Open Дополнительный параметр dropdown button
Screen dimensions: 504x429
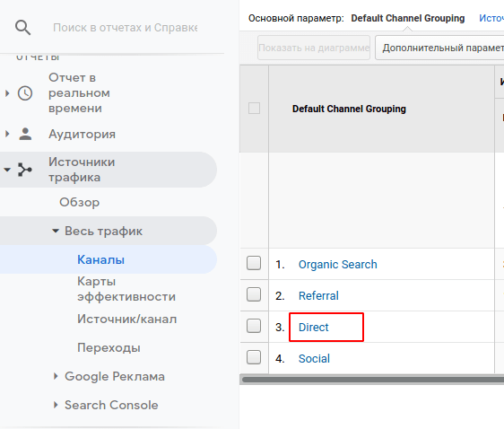pos(439,48)
